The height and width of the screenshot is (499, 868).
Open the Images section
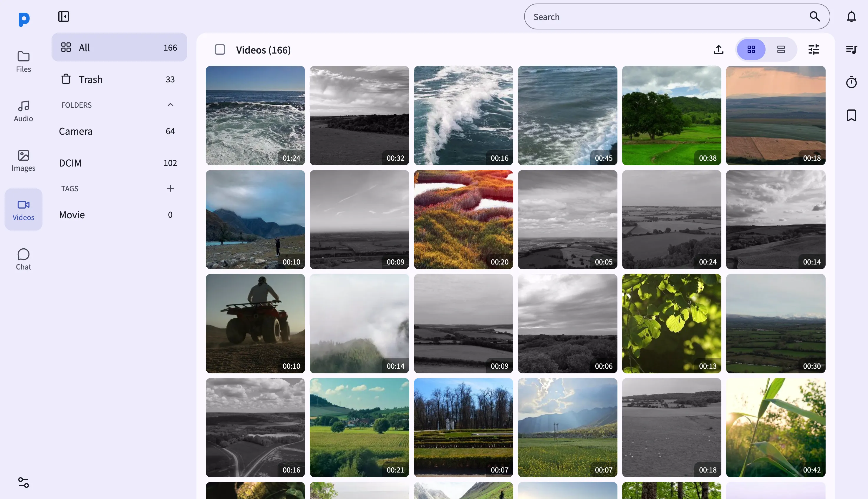click(23, 160)
